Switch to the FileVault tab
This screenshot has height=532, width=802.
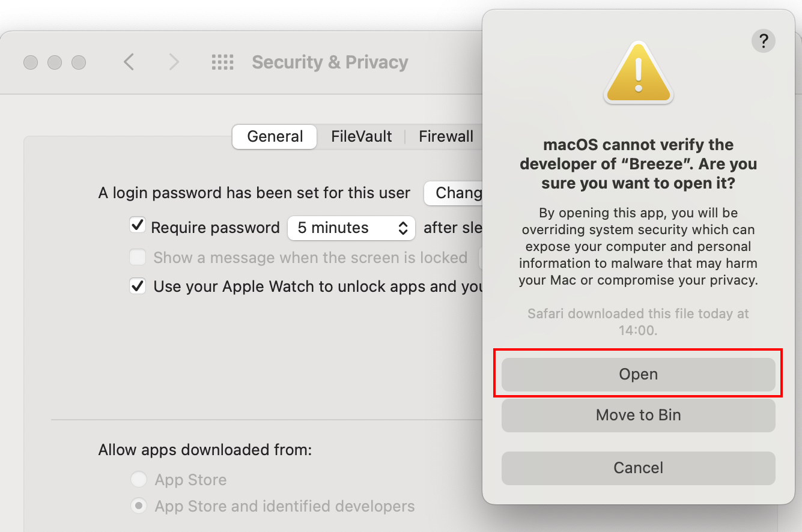point(361,137)
